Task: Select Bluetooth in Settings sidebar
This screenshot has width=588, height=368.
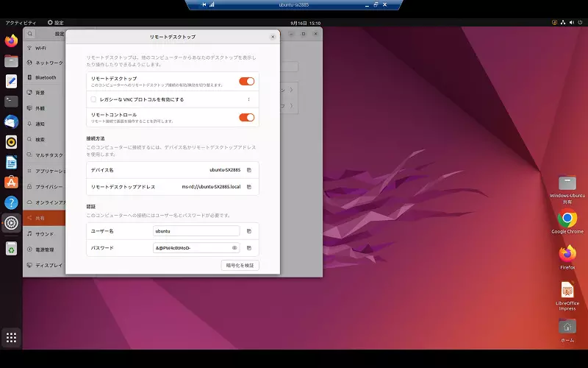Action: tap(44, 77)
